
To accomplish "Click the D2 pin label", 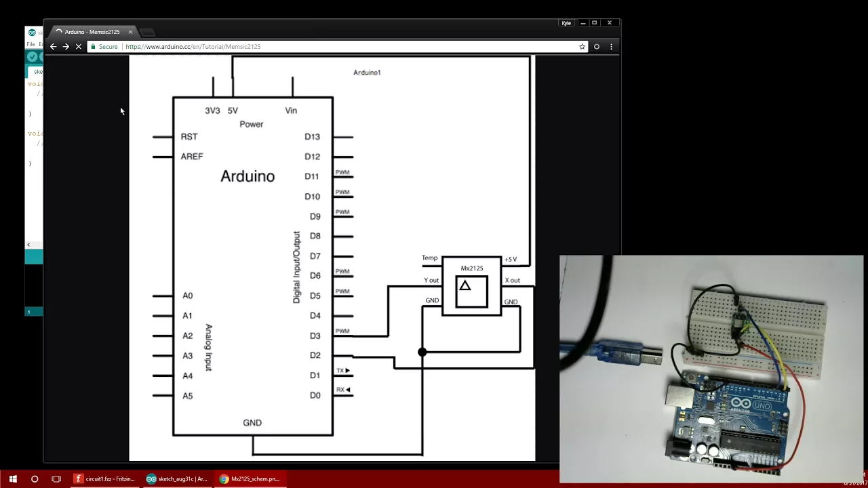I will tap(315, 355).
